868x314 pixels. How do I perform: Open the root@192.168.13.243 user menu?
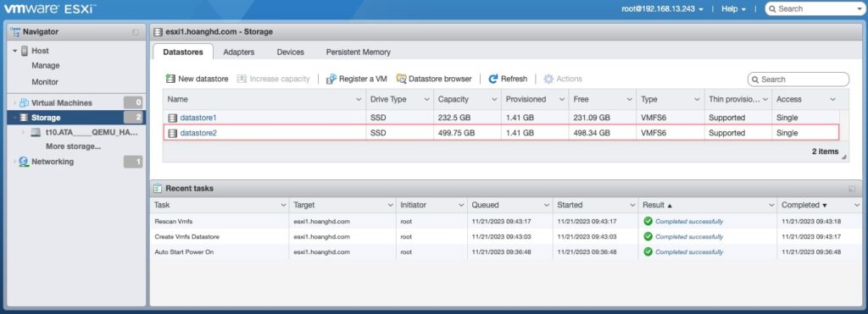coord(662,8)
